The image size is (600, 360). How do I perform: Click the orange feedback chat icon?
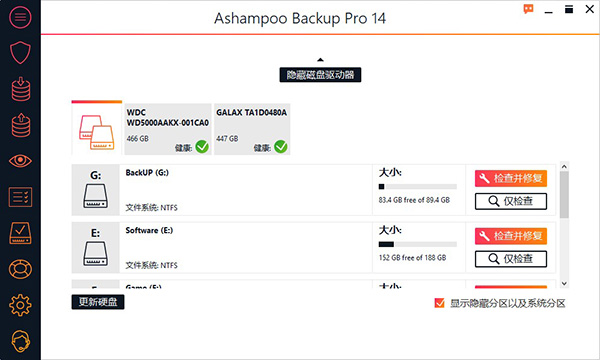pyautogui.click(x=528, y=9)
